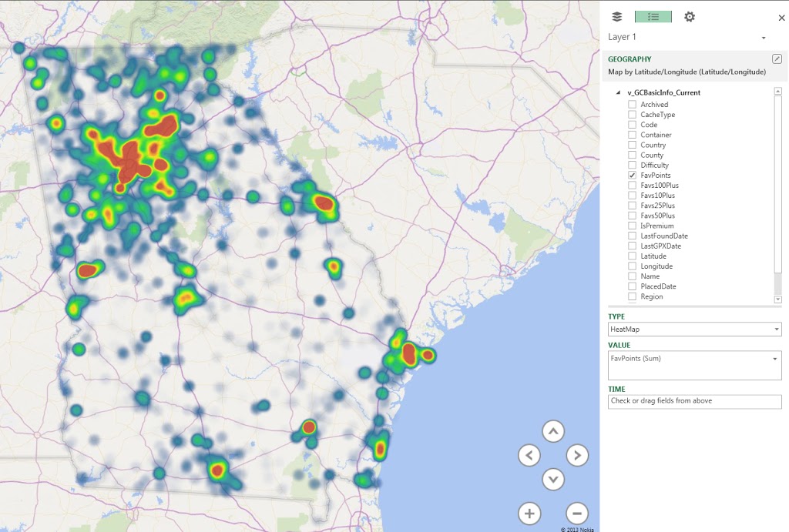The height and width of the screenshot is (532, 789).
Task: Check the Difficulty field checkbox
Action: [632, 166]
